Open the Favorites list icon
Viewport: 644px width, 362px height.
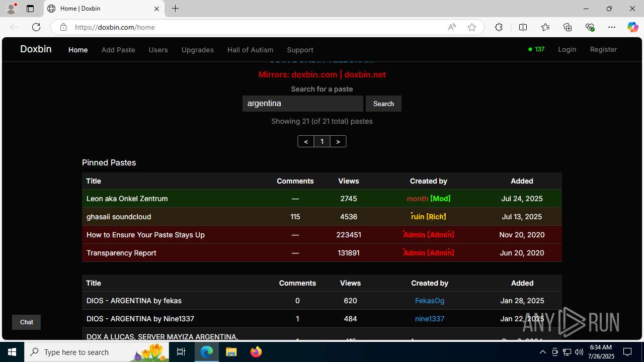pos(545,27)
